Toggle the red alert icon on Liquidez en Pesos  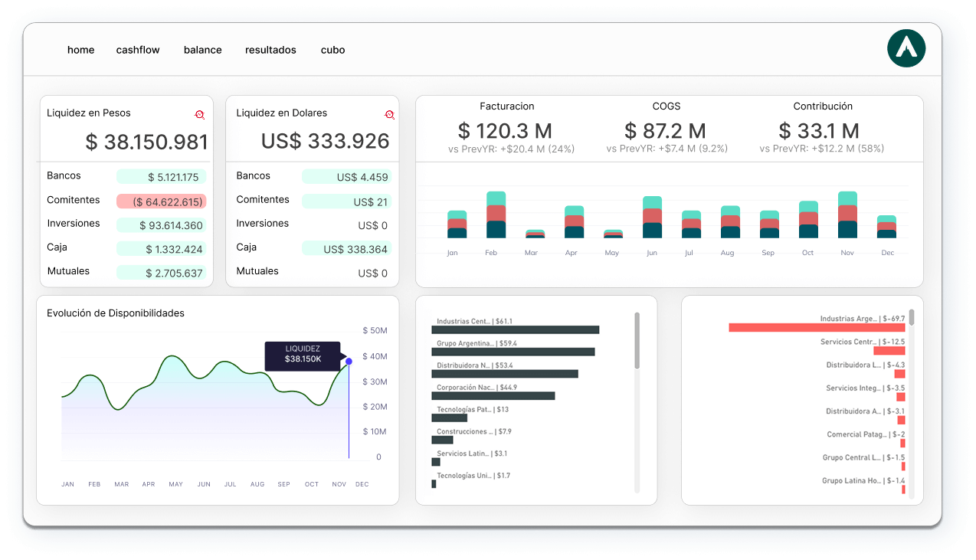coord(200,113)
